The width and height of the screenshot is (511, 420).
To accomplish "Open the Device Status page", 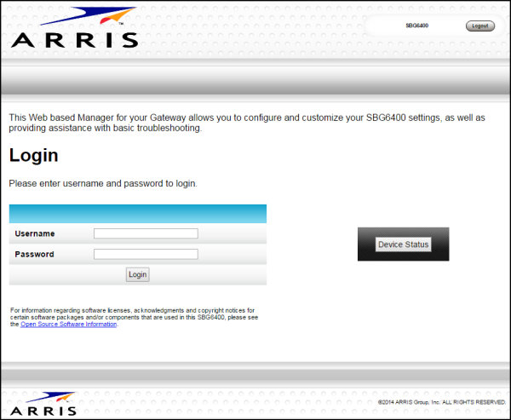I will click(403, 245).
